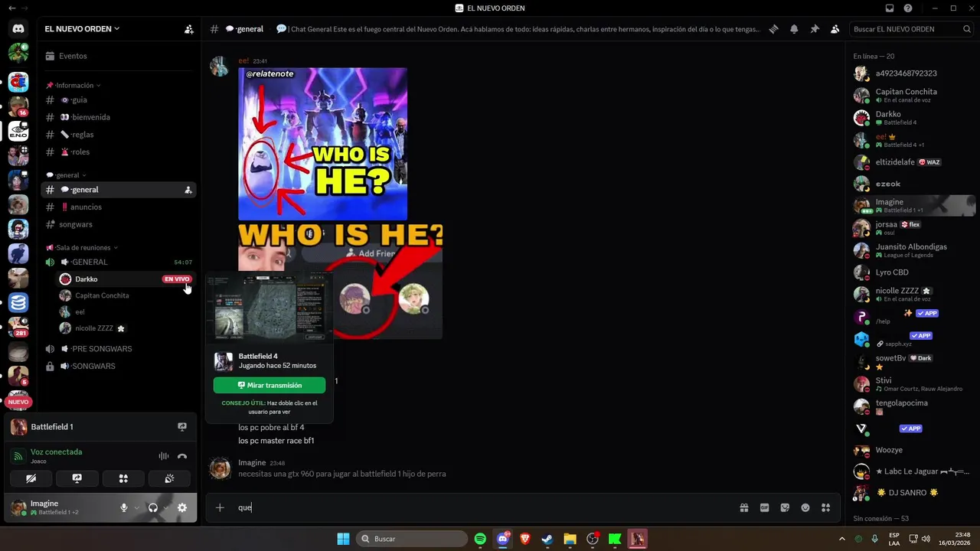Viewport: 980px width, 551px height.
Task: Open notification settings bell icon
Action: click(794, 29)
